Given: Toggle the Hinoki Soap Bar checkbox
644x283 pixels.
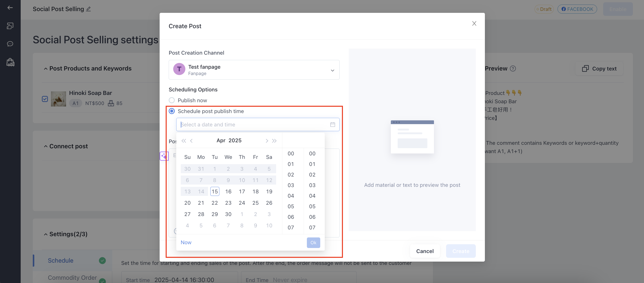Looking at the screenshot, I should pos(45,99).
